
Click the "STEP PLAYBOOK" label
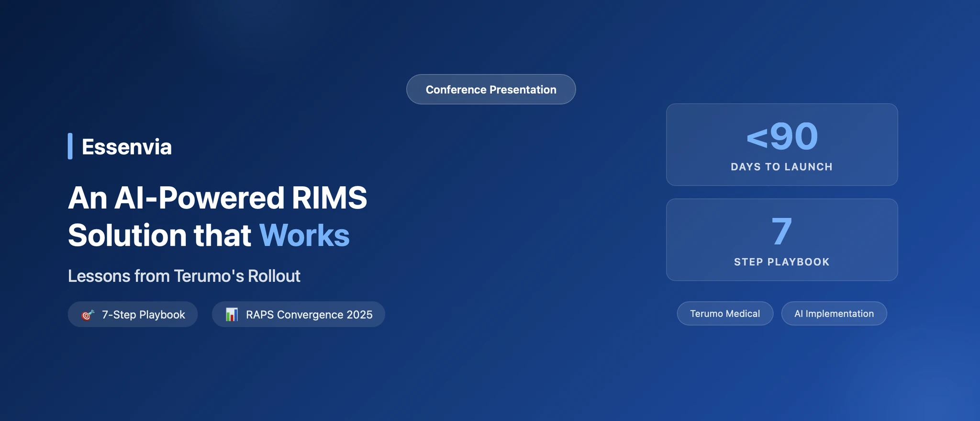point(782,262)
